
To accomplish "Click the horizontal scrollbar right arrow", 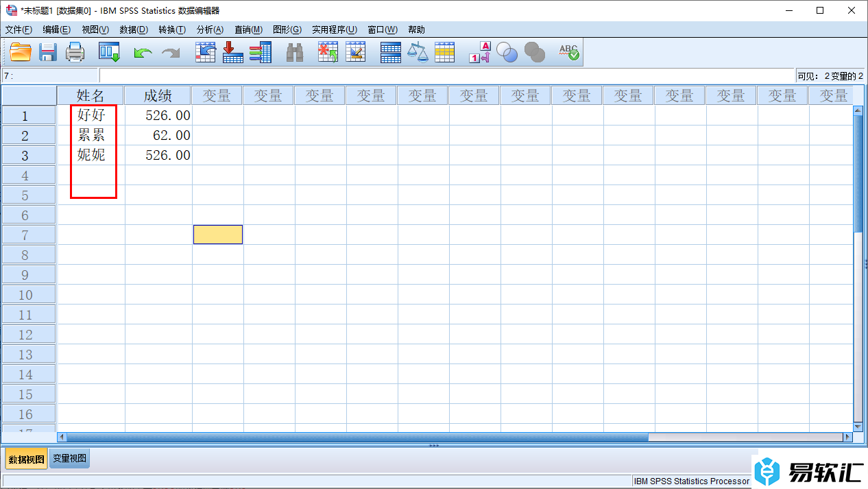I will [x=847, y=437].
